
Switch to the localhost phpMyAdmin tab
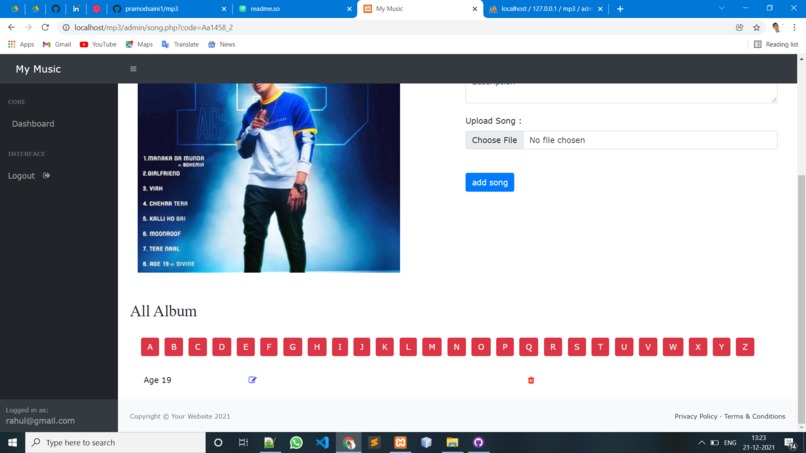546,9
